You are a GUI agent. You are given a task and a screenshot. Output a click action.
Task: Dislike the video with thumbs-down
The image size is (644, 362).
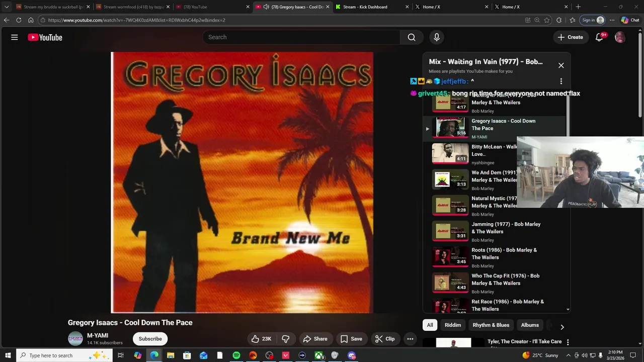pos(285,339)
